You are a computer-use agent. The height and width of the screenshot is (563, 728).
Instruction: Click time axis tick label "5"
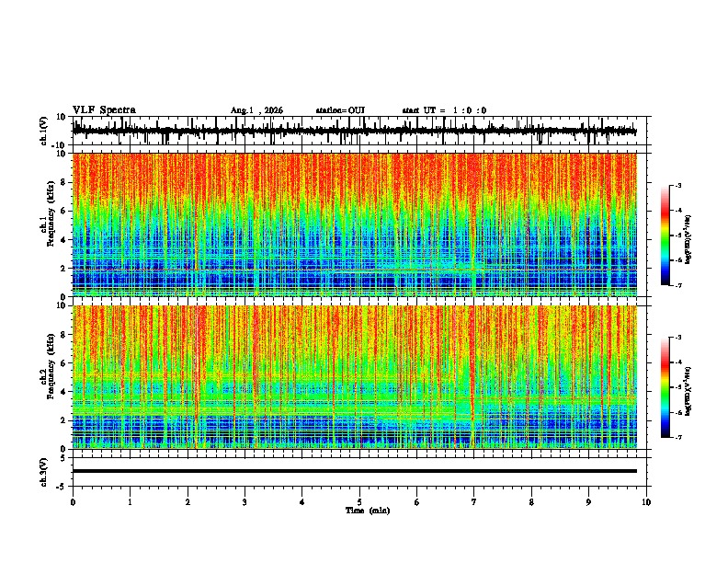coord(359,502)
